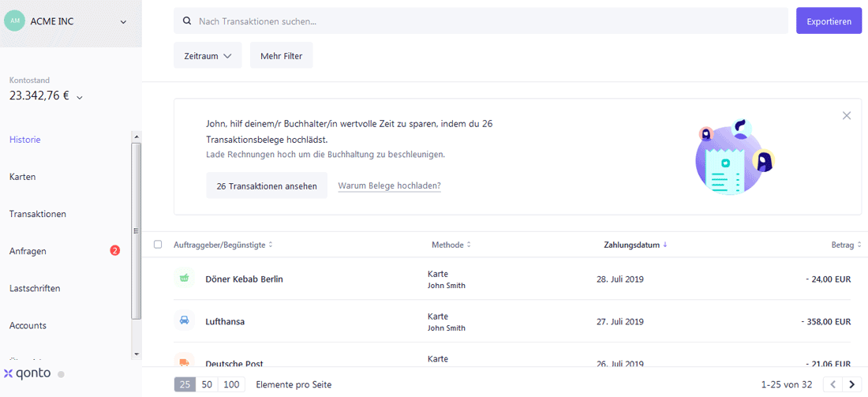Click the Exportieren button
The height and width of the screenshot is (397, 868).
click(829, 21)
